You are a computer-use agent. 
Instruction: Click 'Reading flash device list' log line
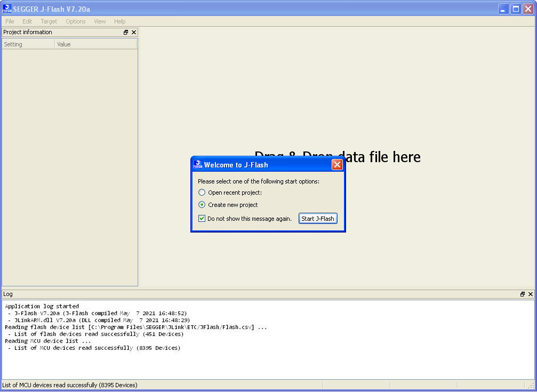[135, 327]
